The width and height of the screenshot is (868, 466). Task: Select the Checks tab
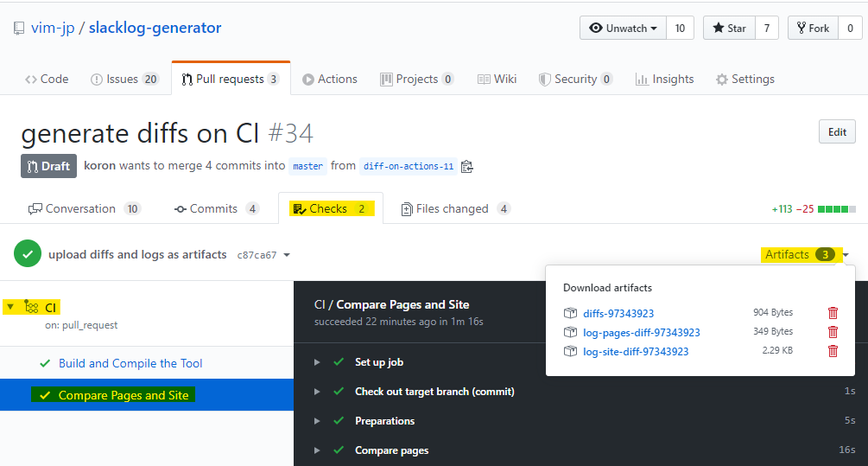[x=331, y=209]
